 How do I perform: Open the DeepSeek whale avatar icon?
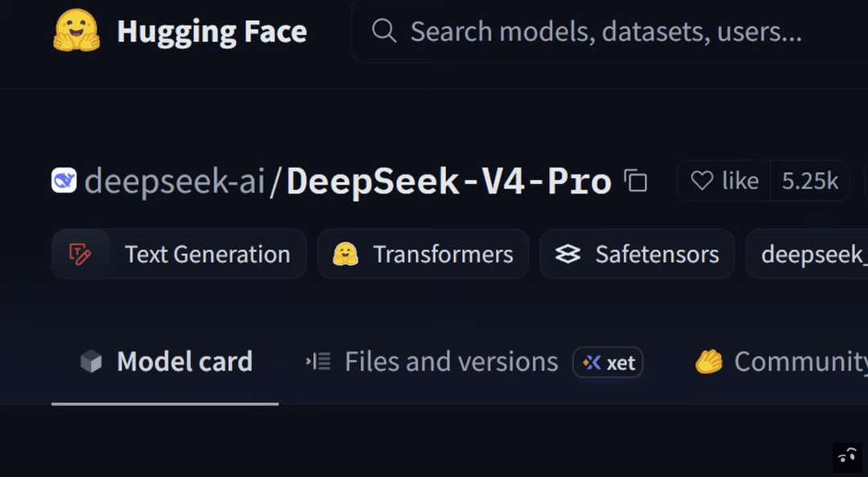pyautogui.click(x=64, y=181)
